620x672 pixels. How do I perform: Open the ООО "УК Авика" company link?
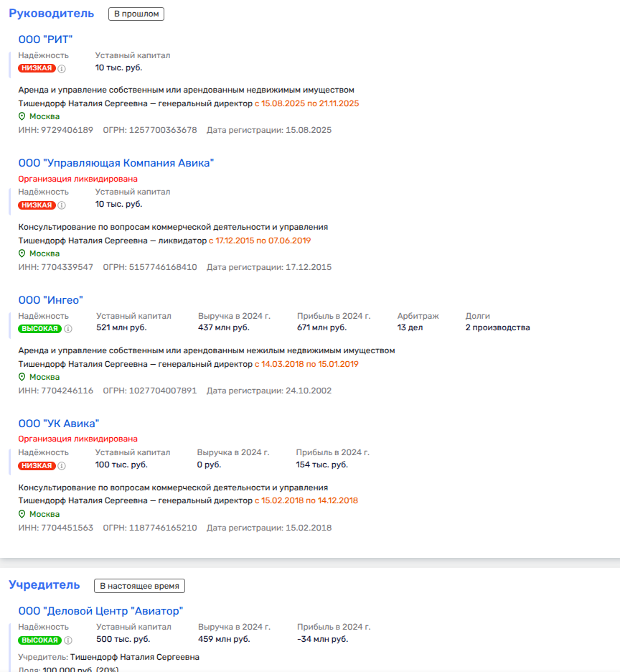[59, 424]
